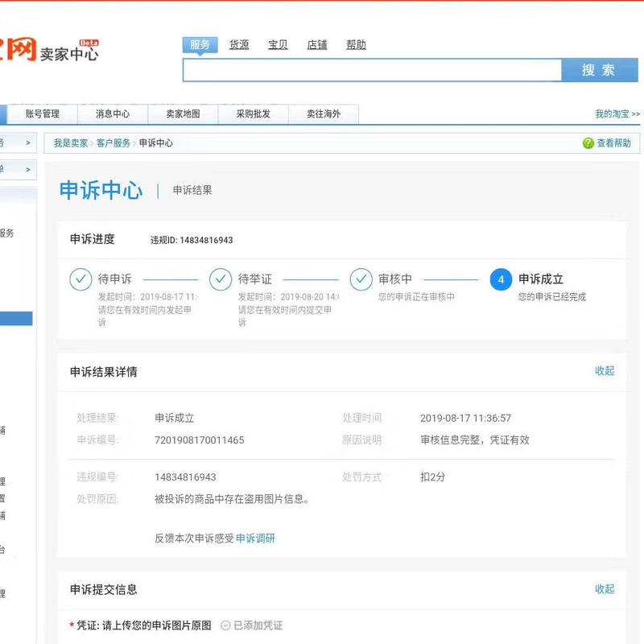The height and width of the screenshot is (644, 644).
Task: Go to 我的淘宝 link
Action: pos(617,114)
